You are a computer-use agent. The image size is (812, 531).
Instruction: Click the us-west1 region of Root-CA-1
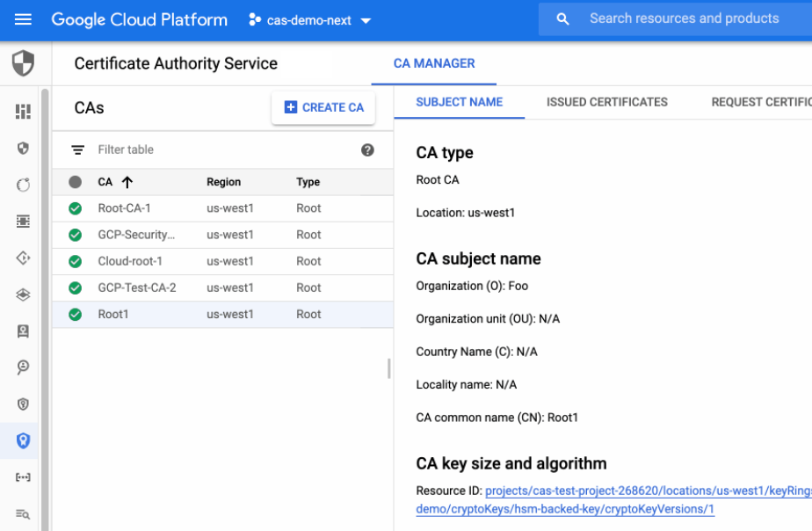pyautogui.click(x=230, y=208)
